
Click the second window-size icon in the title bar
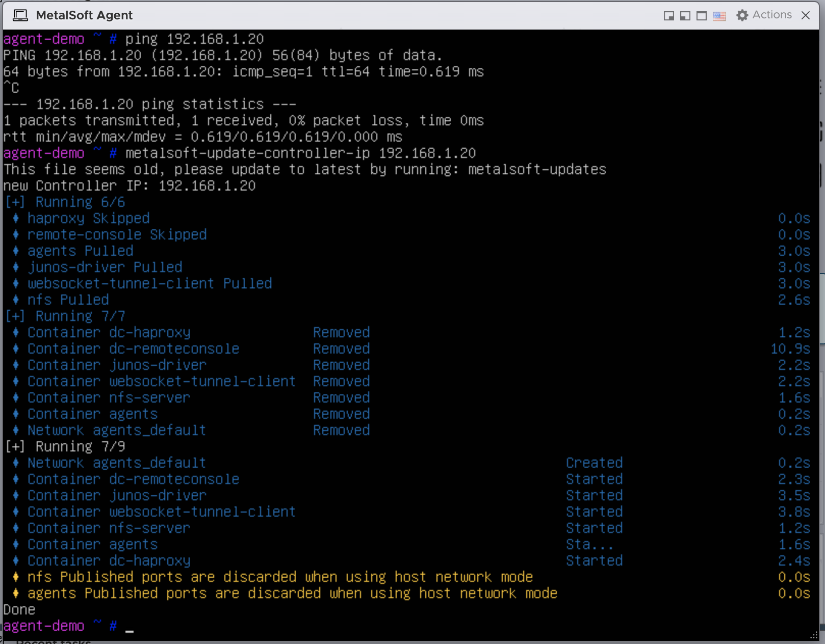(685, 16)
